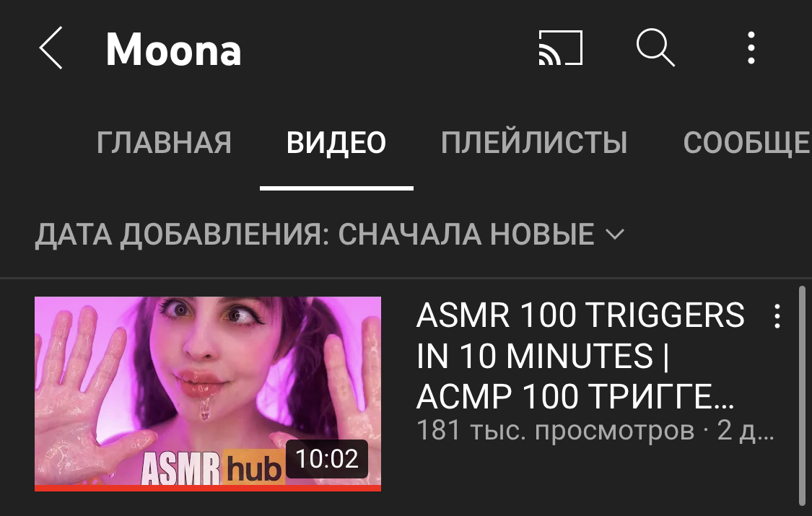Play the video via its pink thumbnail

coord(208,393)
